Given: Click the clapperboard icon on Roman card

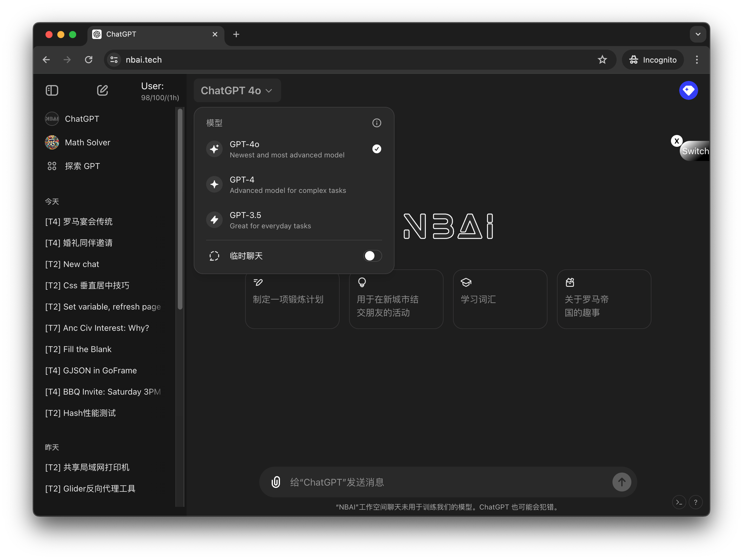Looking at the screenshot, I should point(570,283).
